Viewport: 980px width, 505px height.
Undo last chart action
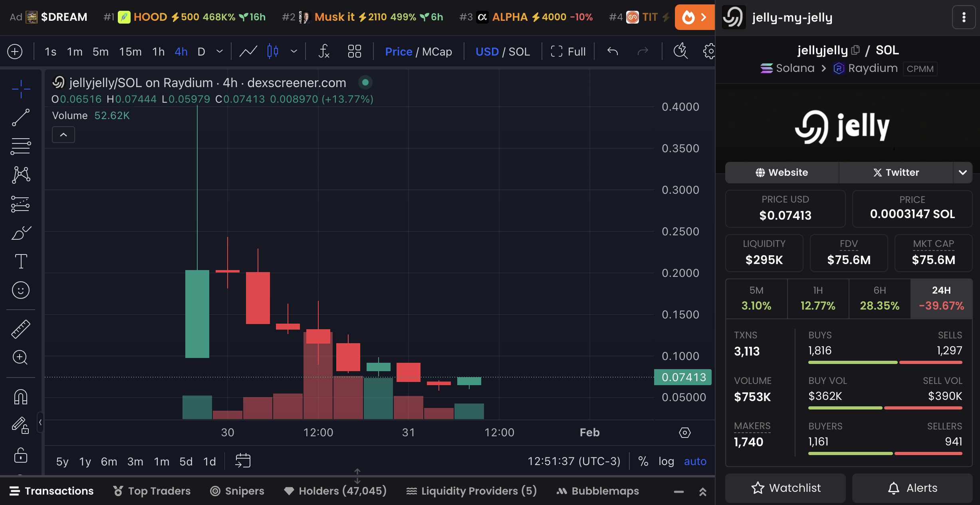[613, 52]
